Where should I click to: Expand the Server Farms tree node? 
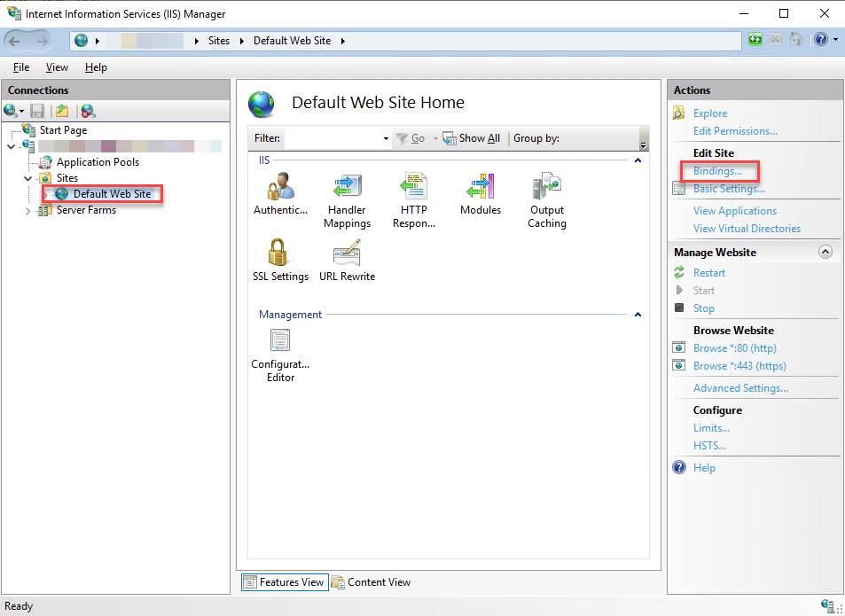pyautogui.click(x=28, y=211)
